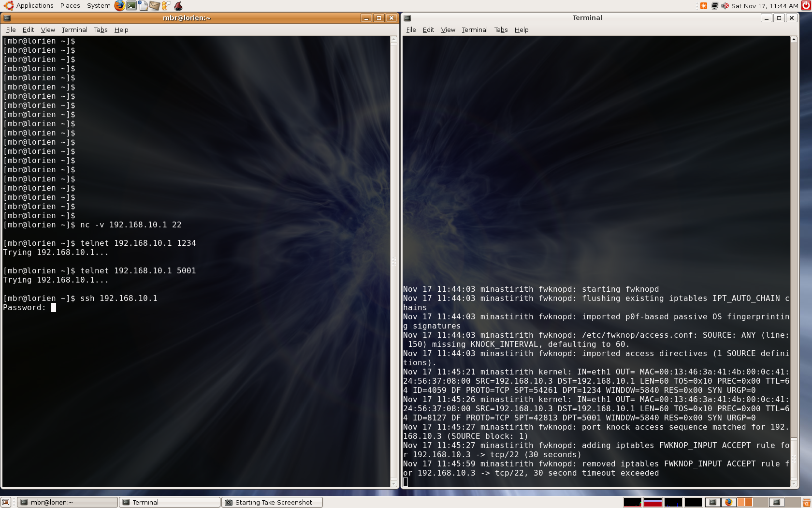The height and width of the screenshot is (508, 812).
Task: Click the CPU load monitor graph
Action: pos(632,502)
